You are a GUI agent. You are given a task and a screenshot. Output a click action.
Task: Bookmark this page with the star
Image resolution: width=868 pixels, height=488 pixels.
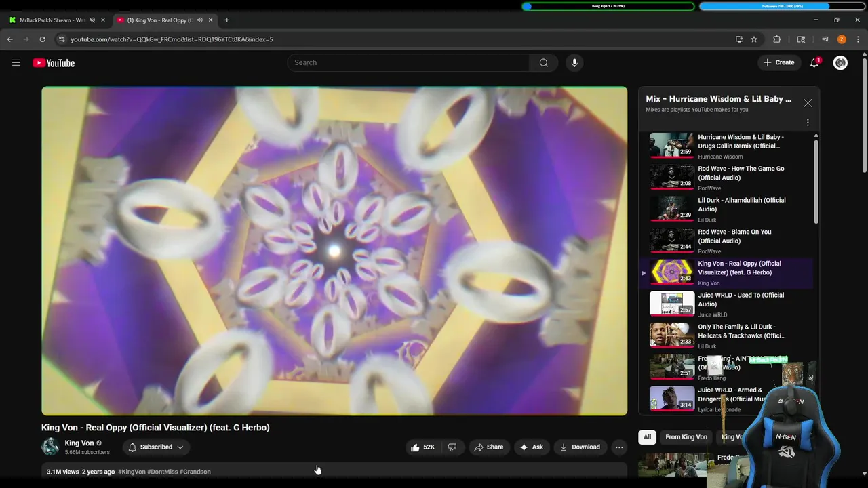tap(754, 39)
